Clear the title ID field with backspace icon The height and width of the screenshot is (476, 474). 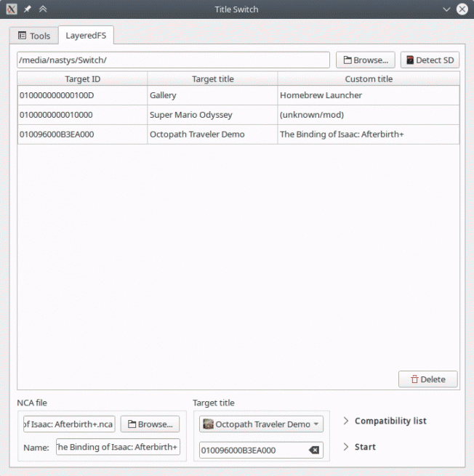point(314,451)
